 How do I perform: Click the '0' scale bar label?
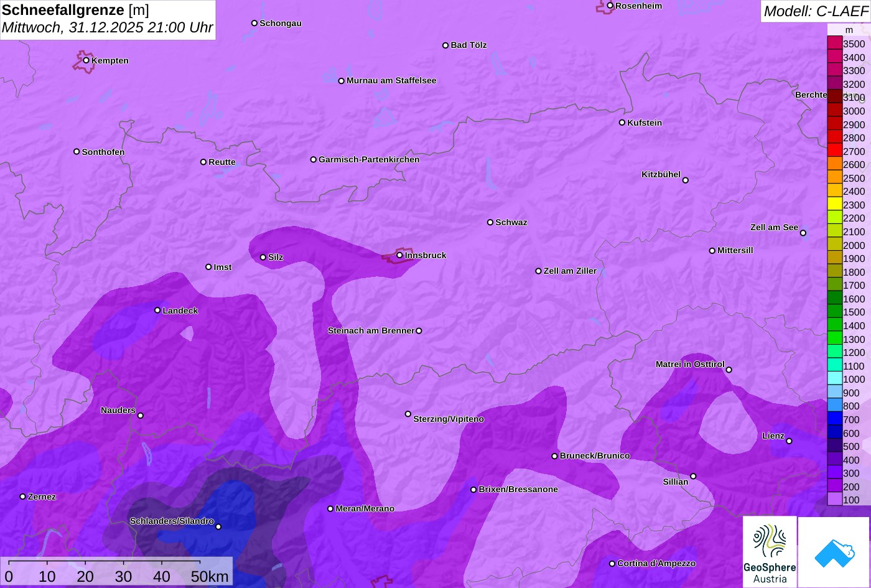click(x=9, y=577)
